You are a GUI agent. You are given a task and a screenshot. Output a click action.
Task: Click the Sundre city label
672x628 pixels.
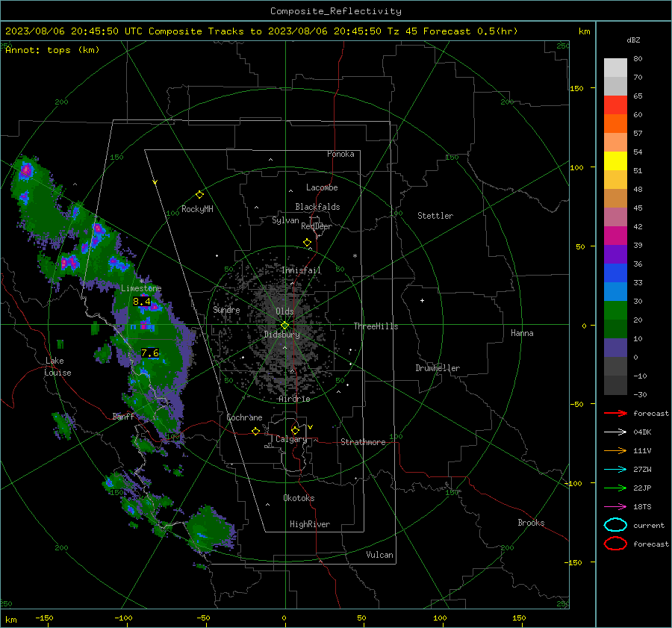227,309
